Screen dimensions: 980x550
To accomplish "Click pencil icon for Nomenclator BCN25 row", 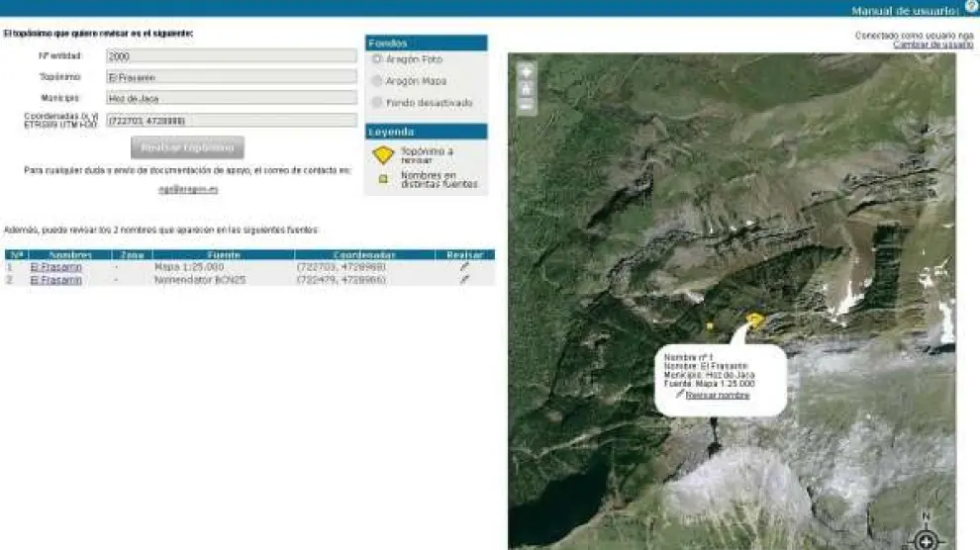I will 464,280.
